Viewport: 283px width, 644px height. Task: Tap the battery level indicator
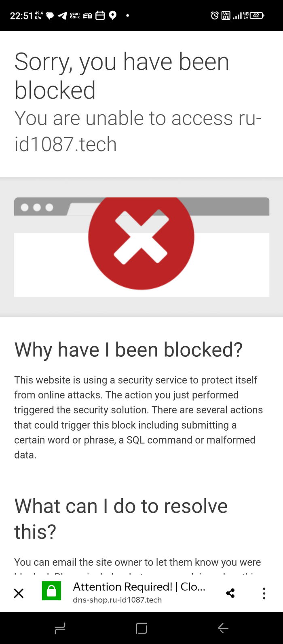coord(257,16)
